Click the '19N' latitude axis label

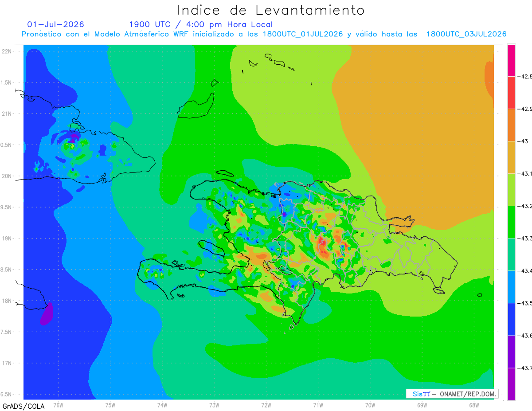coord(7,239)
